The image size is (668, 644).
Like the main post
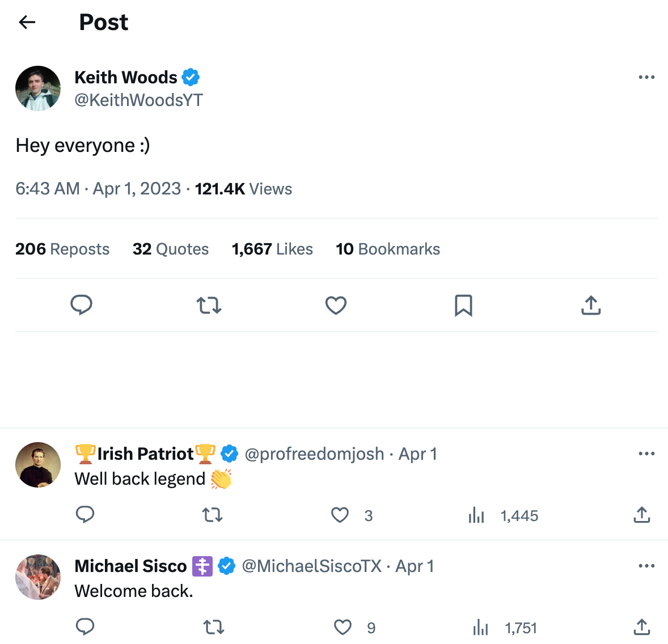(x=336, y=305)
